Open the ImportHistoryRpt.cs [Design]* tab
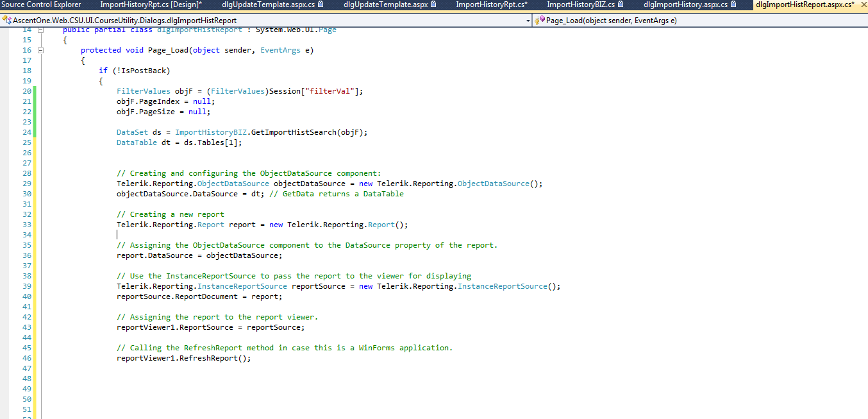The height and width of the screenshot is (419, 868). coord(151,4)
